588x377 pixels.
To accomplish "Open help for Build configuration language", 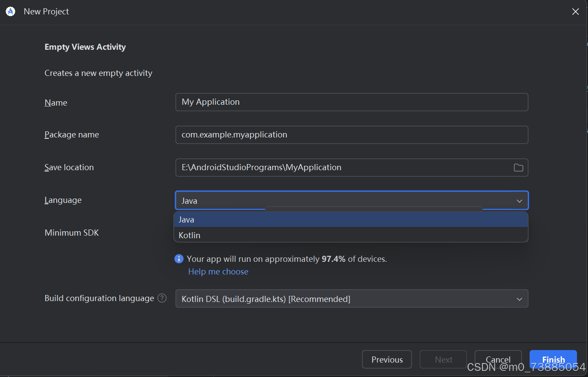I will tap(162, 298).
